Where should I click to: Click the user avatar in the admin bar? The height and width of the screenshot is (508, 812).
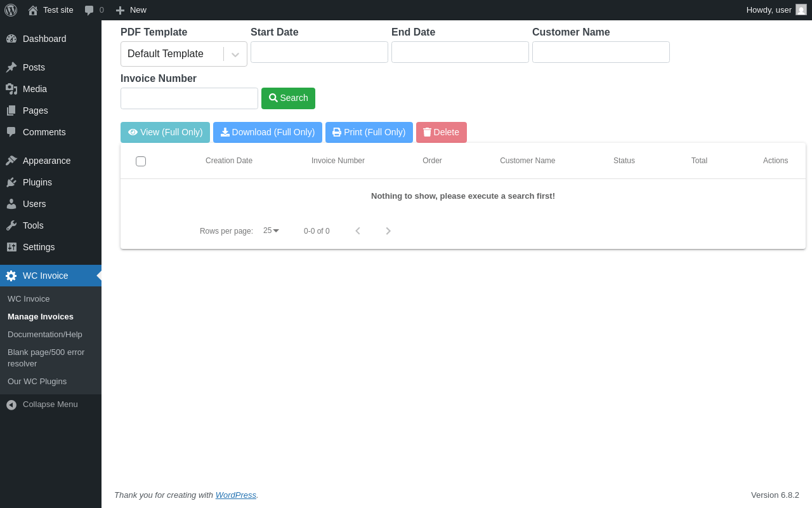pyautogui.click(x=801, y=10)
